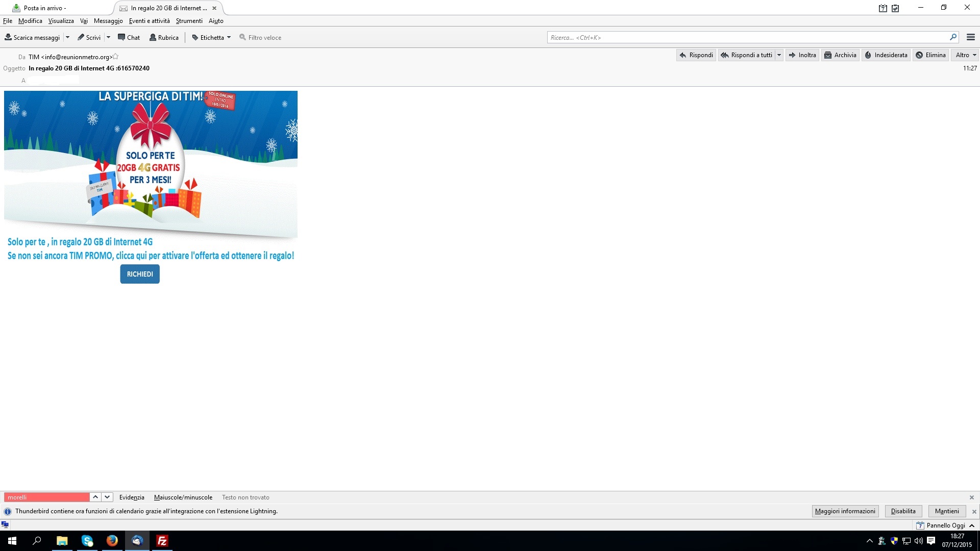Click the find bar text field 'morelli'
The image size is (980, 551).
[47, 497]
